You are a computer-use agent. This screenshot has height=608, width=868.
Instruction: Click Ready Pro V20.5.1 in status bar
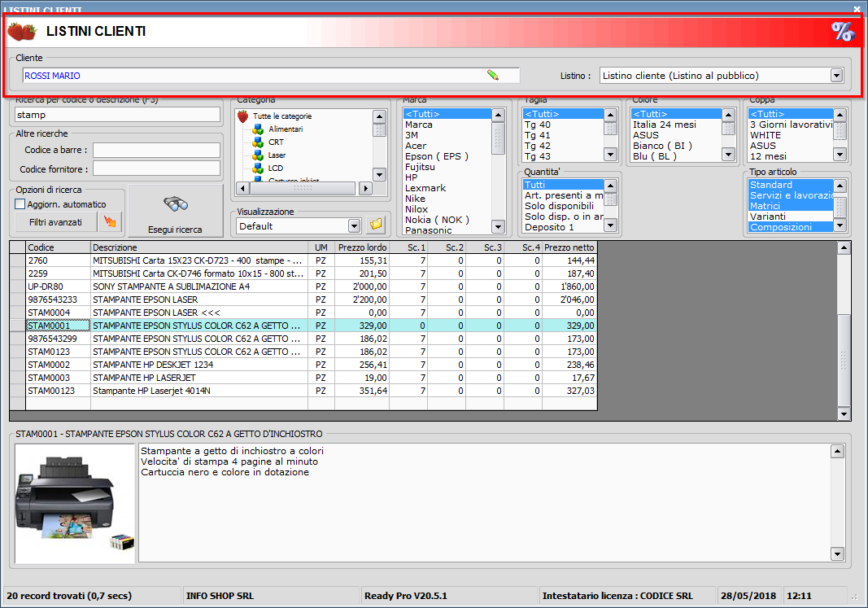point(406,596)
